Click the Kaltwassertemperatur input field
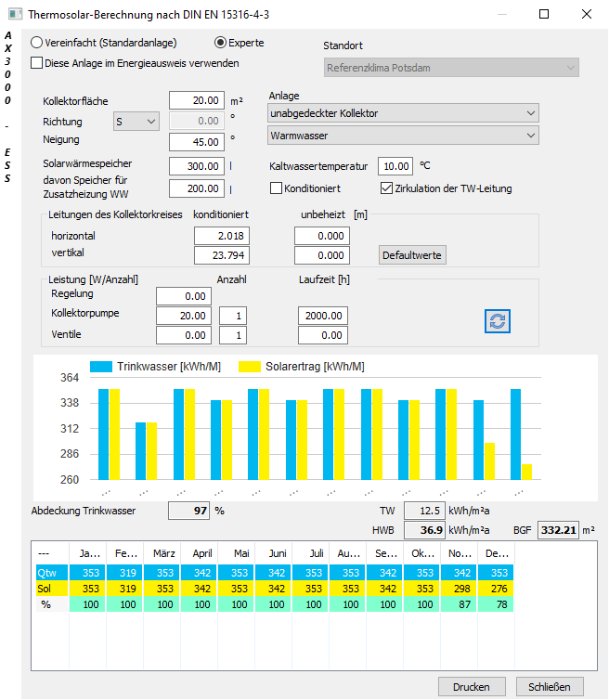The height and width of the screenshot is (700, 609). pos(395,166)
